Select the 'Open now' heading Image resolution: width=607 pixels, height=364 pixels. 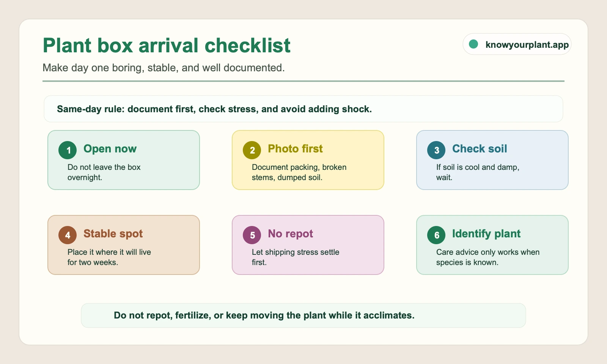click(x=110, y=149)
